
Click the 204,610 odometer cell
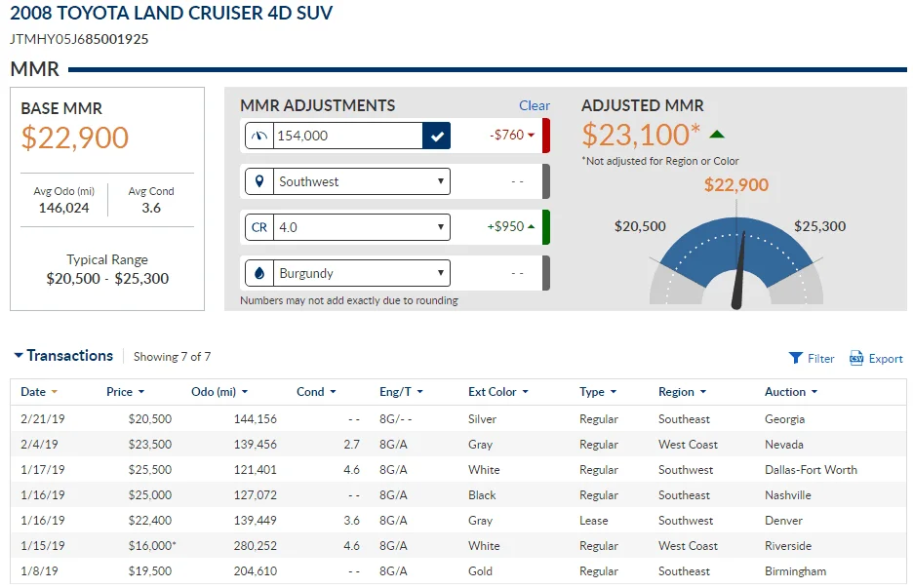(256, 571)
